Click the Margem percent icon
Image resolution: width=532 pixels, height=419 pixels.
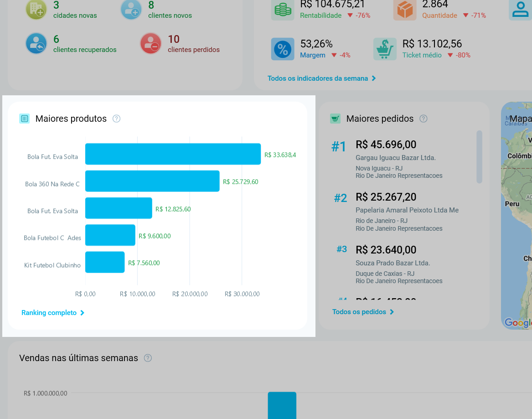pyautogui.click(x=283, y=49)
